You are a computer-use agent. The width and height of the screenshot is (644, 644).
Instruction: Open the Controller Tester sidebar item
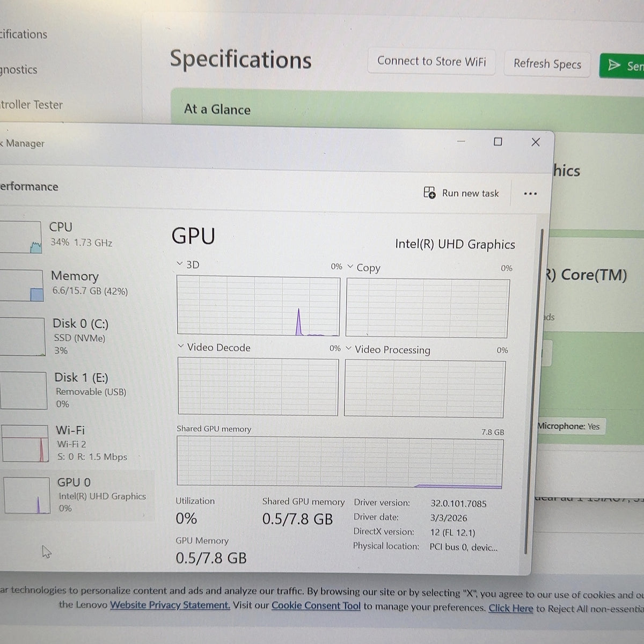31,105
